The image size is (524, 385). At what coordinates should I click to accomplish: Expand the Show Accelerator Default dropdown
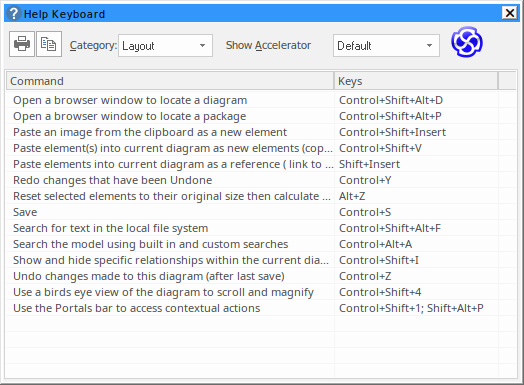[386, 45]
